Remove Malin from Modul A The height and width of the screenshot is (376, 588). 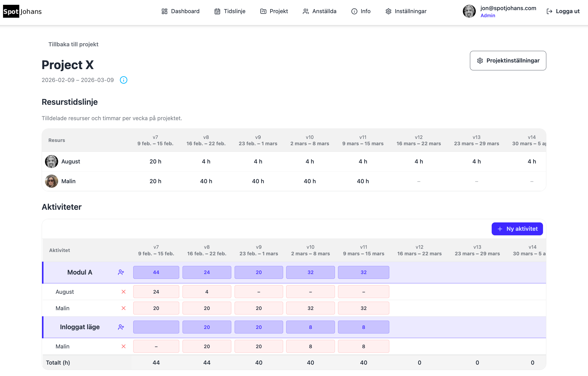(x=123, y=308)
